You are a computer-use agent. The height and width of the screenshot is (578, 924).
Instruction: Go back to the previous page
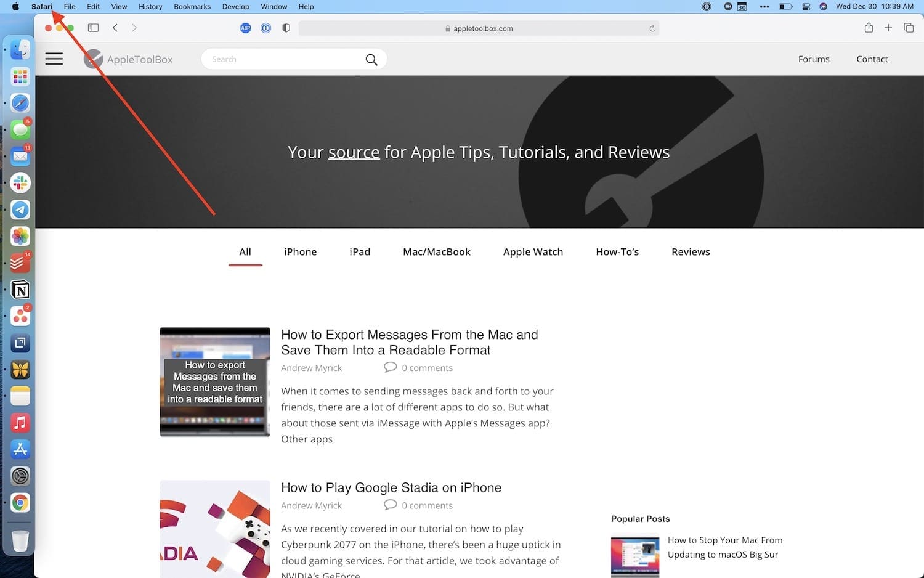[x=115, y=28]
